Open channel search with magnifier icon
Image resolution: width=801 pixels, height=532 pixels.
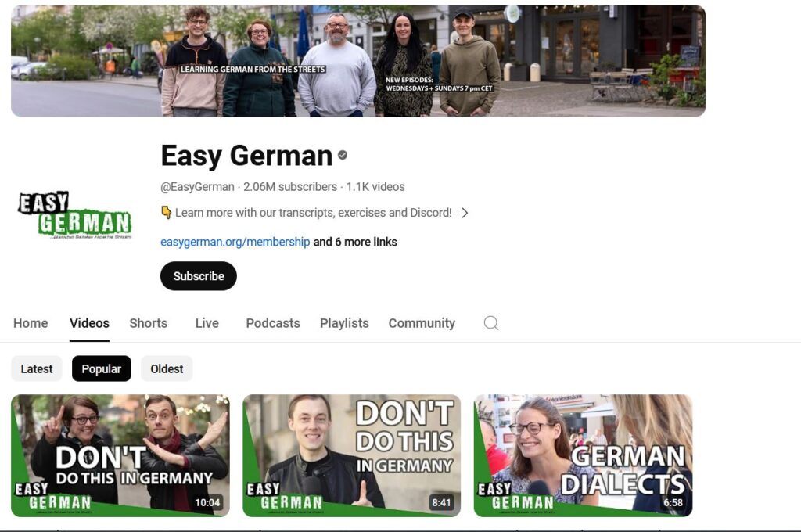[490, 322]
